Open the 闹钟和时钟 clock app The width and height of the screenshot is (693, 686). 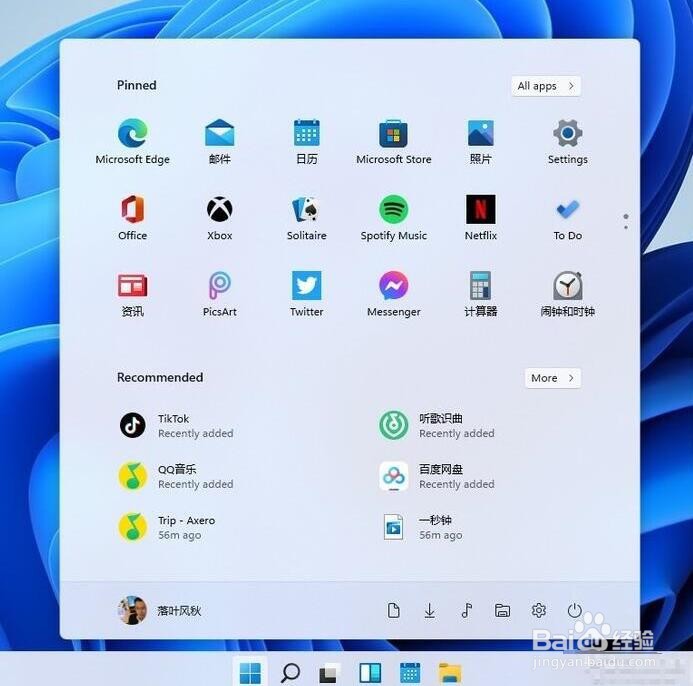click(x=567, y=294)
